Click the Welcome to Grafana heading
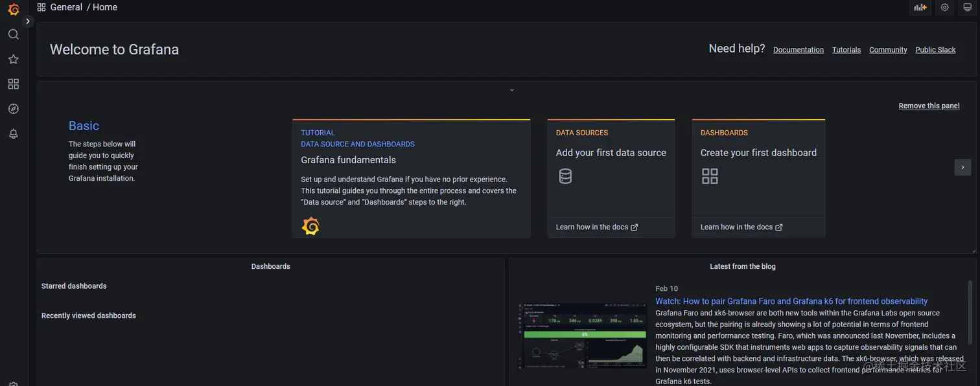980x386 pixels. coord(114,49)
